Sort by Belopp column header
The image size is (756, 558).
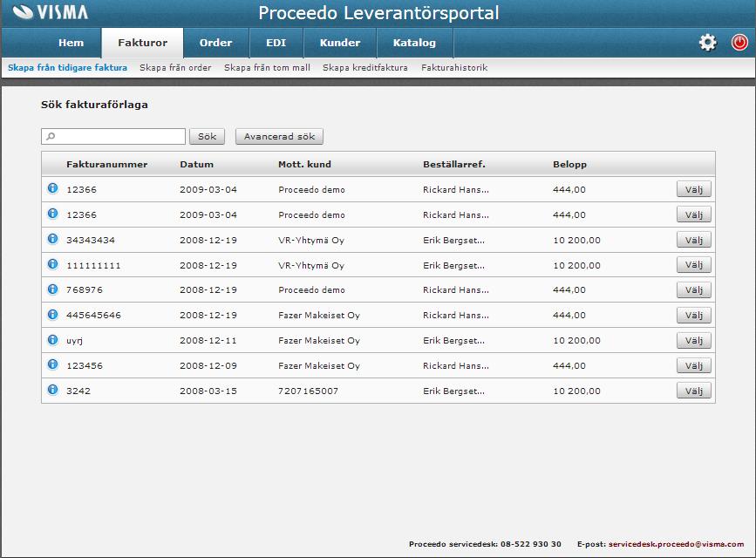pyautogui.click(x=570, y=164)
